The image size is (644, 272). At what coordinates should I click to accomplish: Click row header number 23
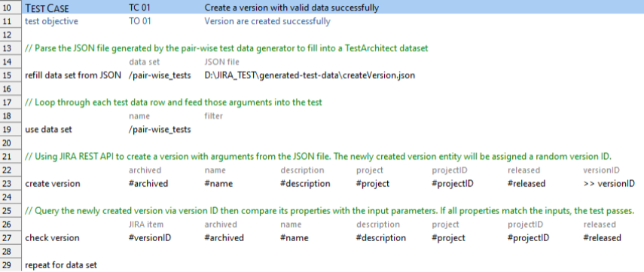pyautogui.click(x=10, y=184)
